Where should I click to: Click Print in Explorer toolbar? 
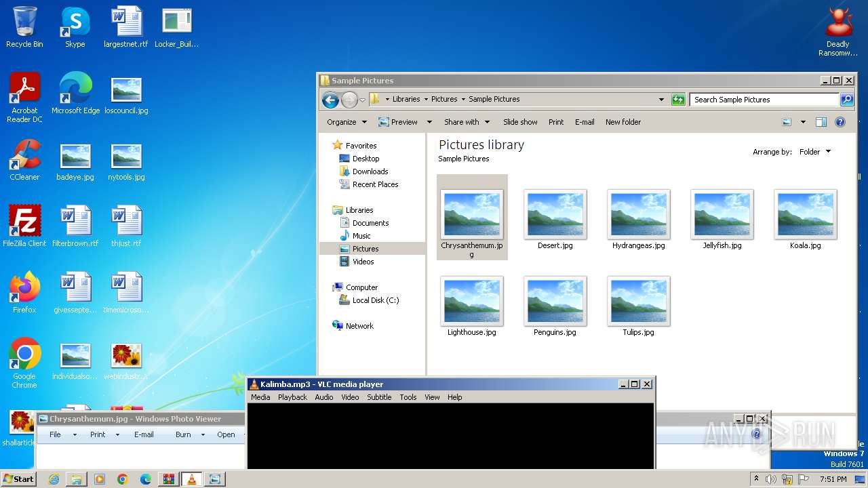(x=556, y=122)
